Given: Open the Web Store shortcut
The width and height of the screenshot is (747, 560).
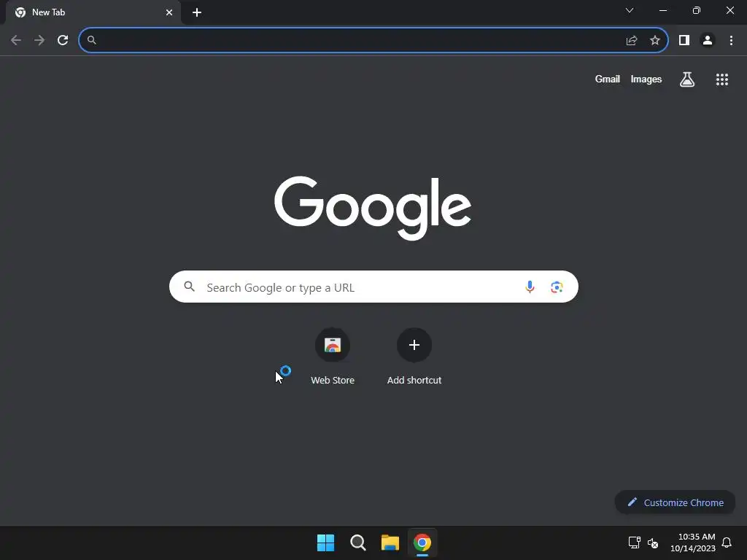Looking at the screenshot, I should [333, 356].
